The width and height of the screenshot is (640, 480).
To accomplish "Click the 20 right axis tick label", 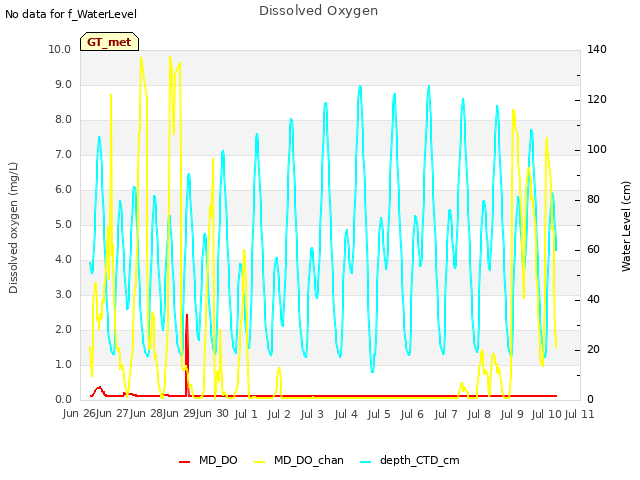I will 593,350.
